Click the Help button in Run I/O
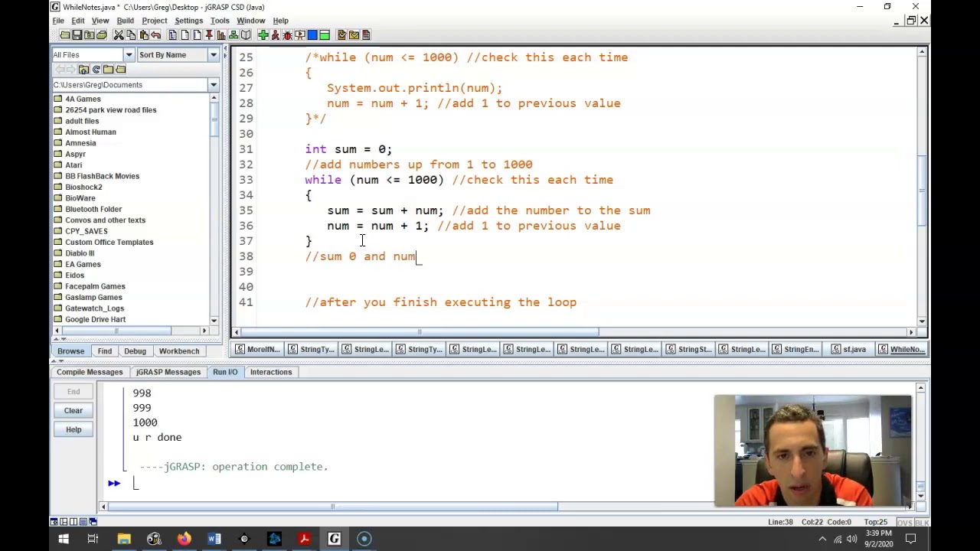980x551 pixels. point(73,430)
